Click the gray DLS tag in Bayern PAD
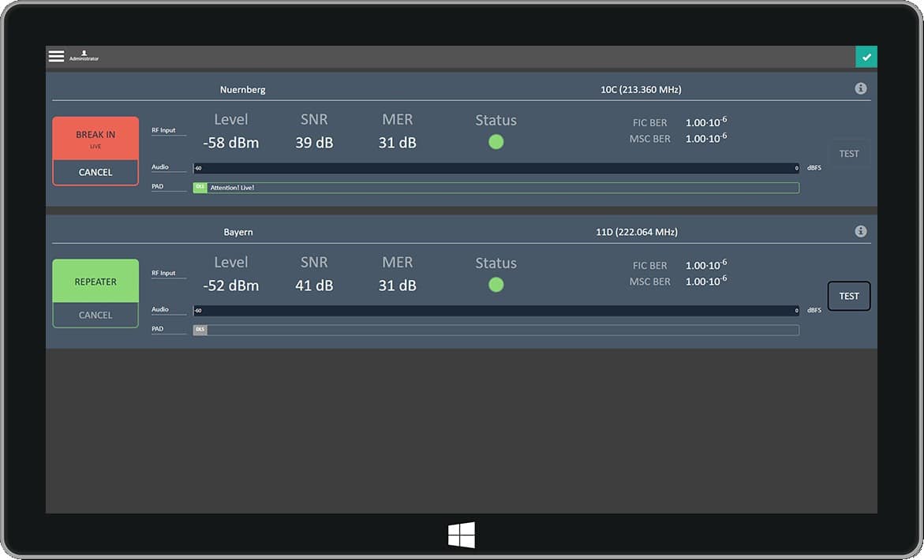 [x=200, y=330]
